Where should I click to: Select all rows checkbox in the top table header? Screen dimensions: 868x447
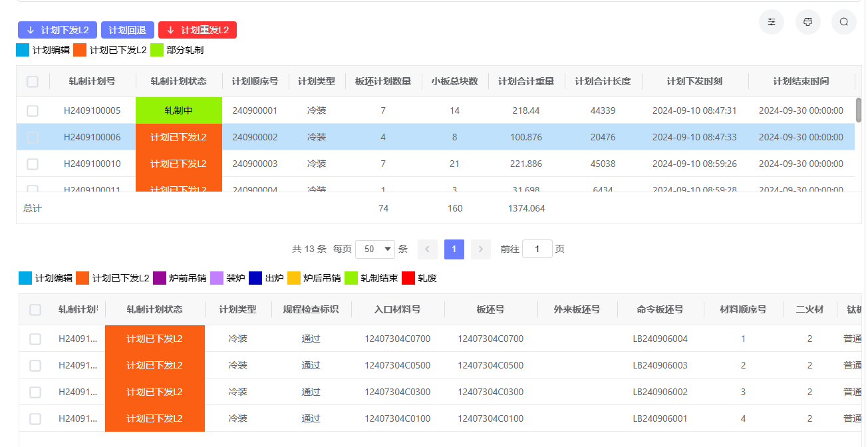(32, 81)
